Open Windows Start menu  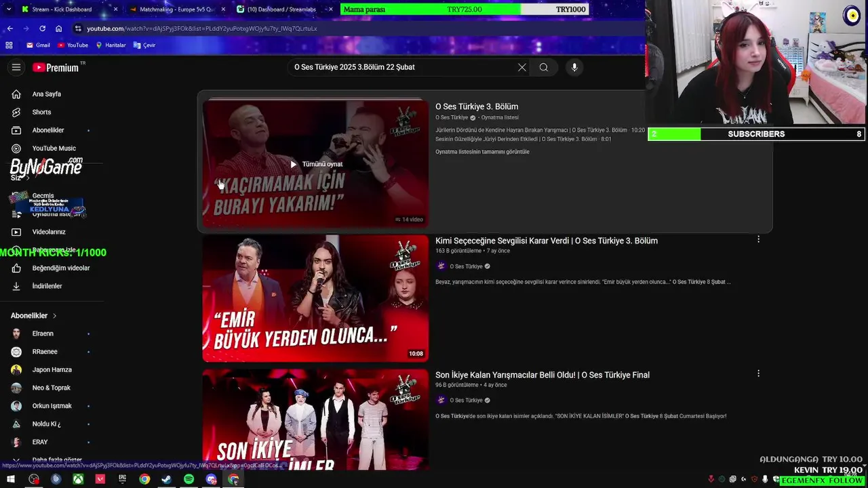pyautogui.click(x=11, y=479)
